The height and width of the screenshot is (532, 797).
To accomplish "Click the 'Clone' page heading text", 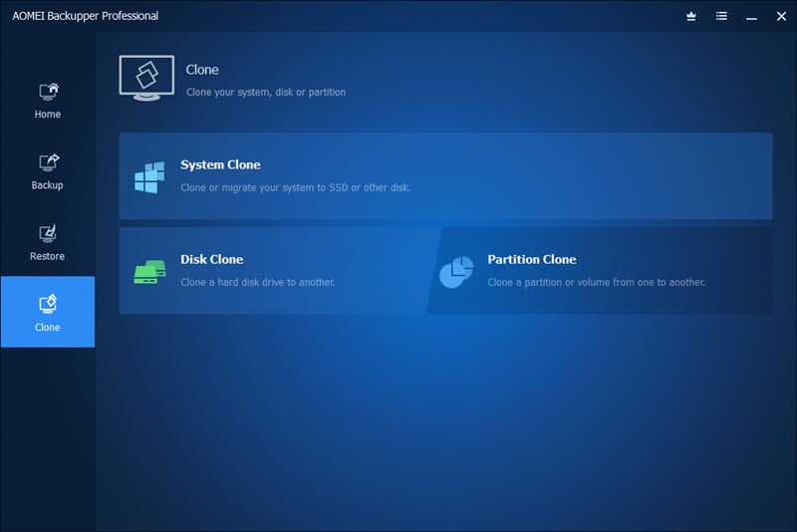I will [202, 70].
